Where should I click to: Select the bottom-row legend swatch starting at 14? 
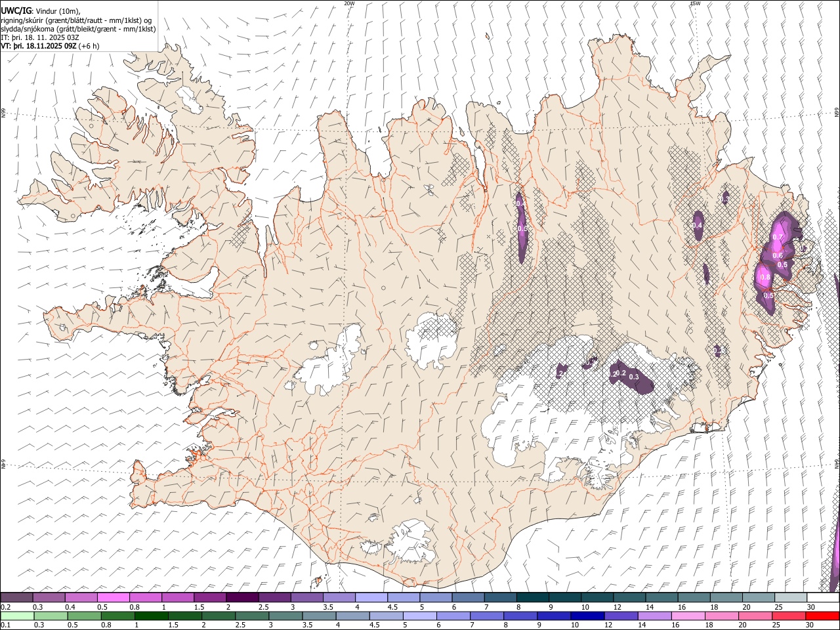[654, 616]
